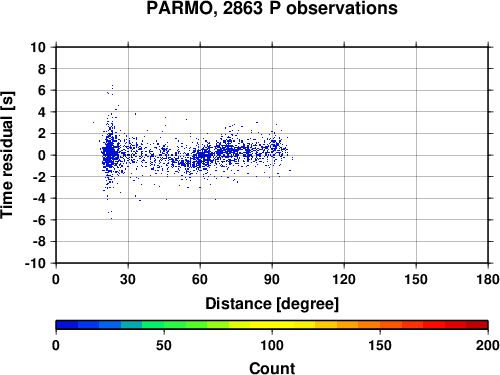Select the Distance [degree] axis title
Image resolution: width=500 pixels, height=375 pixels.
(x=272, y=304)
